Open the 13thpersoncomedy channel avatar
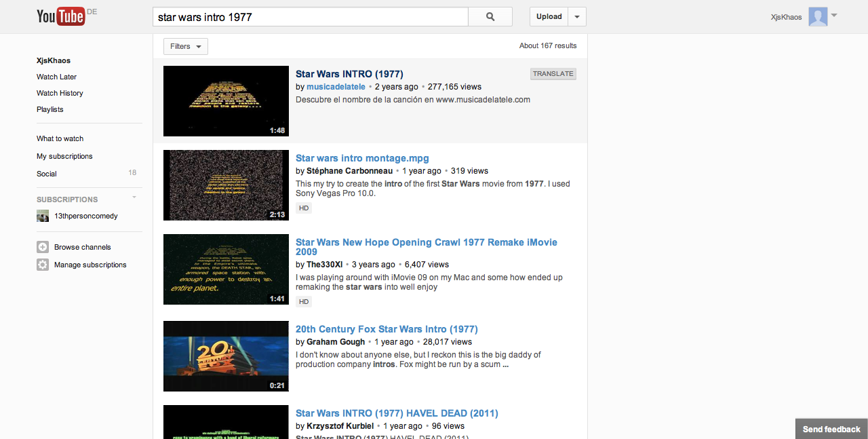Image resolution: width=868 pixels, height=439 pixels. tap(43, 216)
